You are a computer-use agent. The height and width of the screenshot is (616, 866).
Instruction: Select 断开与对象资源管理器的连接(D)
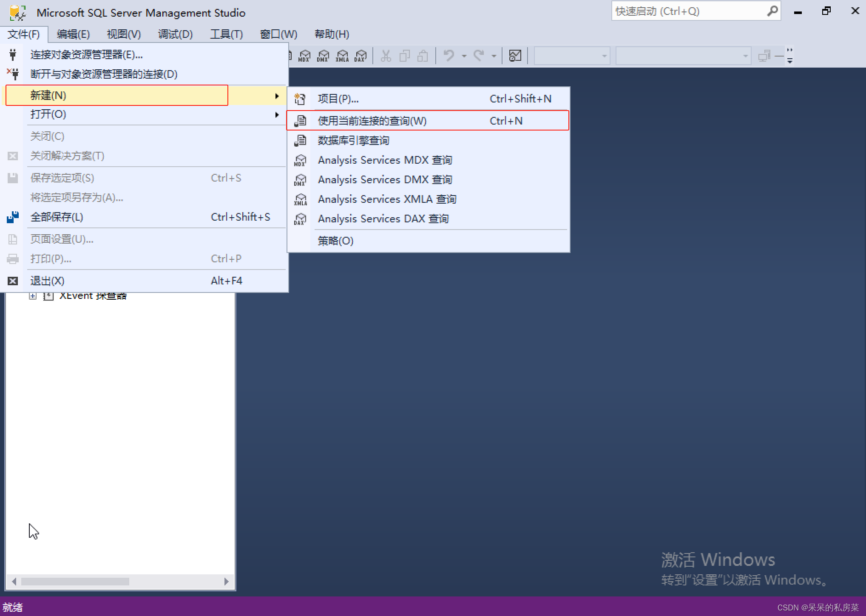145,74
